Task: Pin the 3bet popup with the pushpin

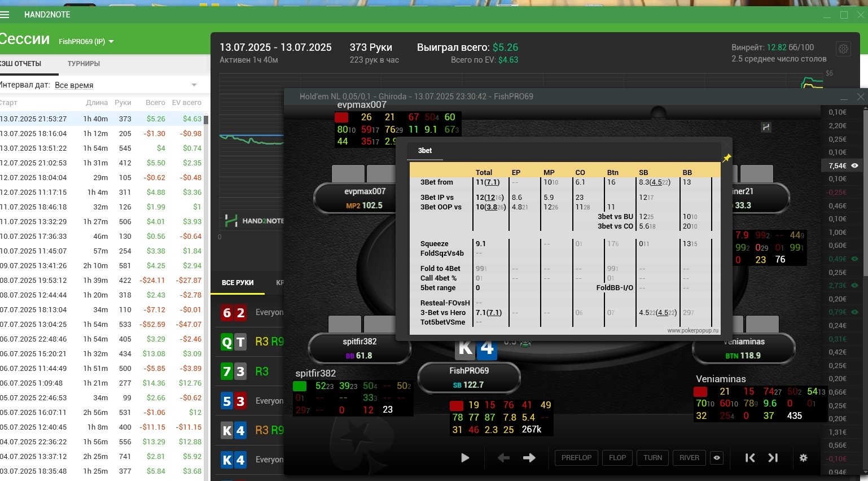Action: pyautogui.click(x=726, y=158)
